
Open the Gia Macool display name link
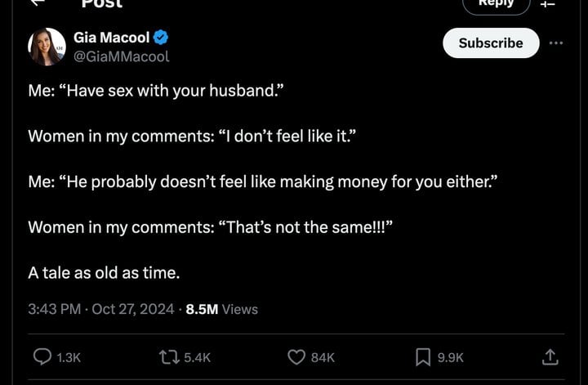(x=111, y=38)
